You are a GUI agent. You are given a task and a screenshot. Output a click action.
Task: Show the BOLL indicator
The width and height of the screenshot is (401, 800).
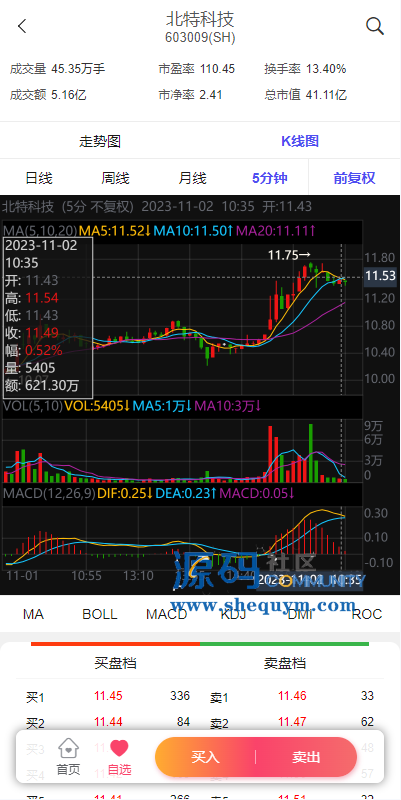click(100, 614)
